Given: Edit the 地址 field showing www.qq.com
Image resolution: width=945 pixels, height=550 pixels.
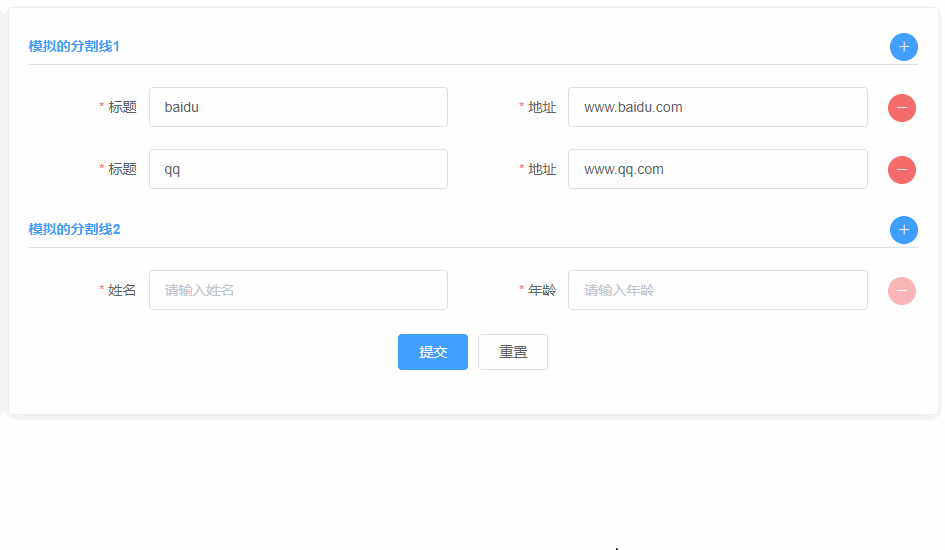Looking at the screenshot, I should click(x=718, y=169).
